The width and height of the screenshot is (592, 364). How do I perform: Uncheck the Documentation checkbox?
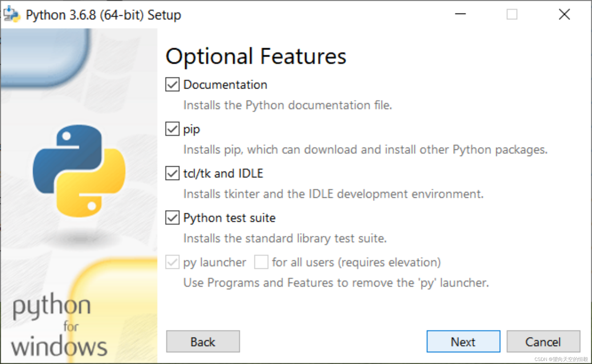(x=172, y=84)
